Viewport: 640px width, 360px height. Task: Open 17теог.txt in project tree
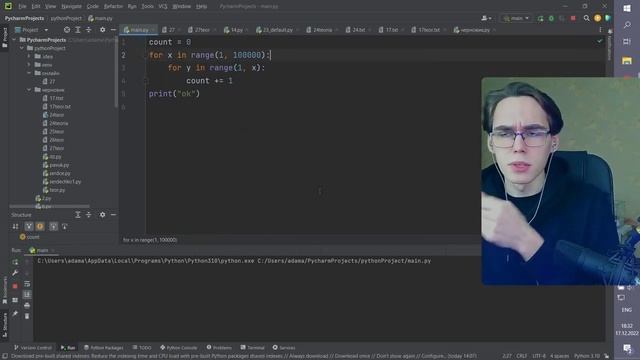pyautogui.click(x=57, y=107)
